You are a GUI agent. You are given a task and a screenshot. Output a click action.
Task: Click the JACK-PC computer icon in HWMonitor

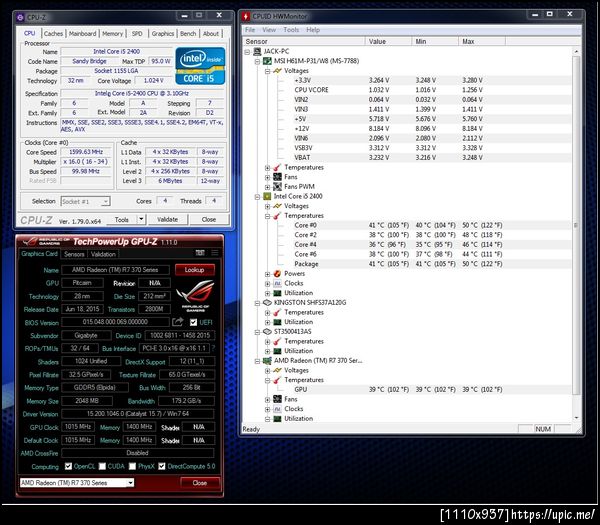click(x=258, y=51)
